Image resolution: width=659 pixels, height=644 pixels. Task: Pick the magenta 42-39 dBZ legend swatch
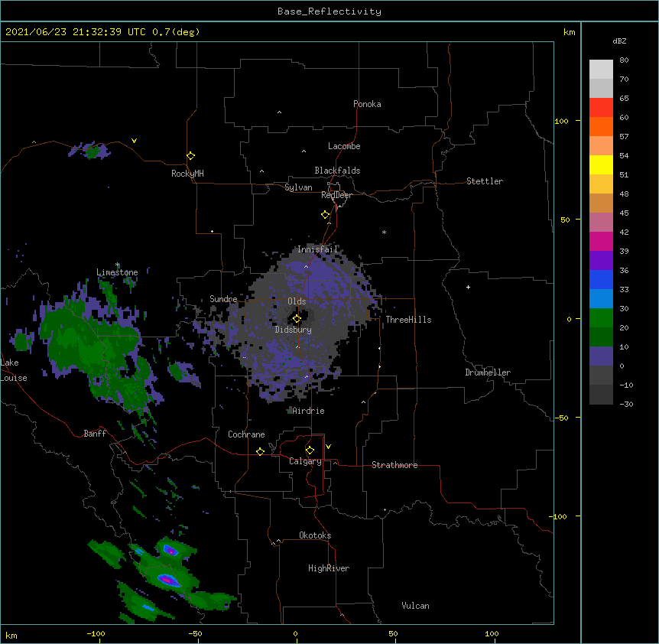pyautogui.click(x=601, y=241)
